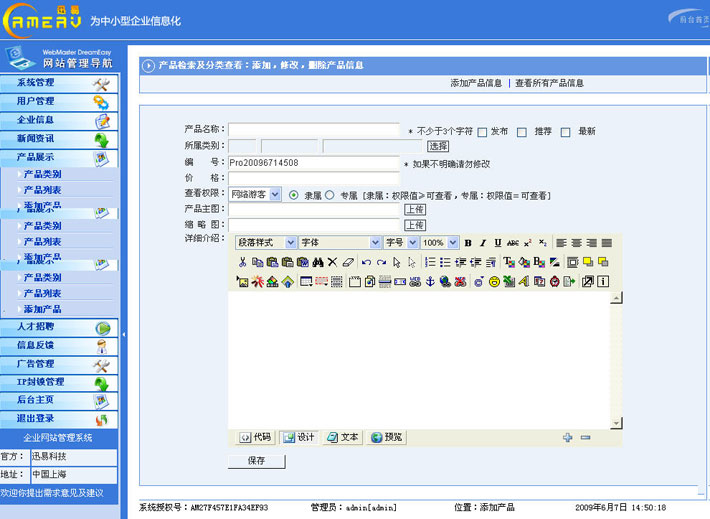Open the 查看所有产品信息 link
Image resolution: width=710 pixels, height=519 pixels.
pyautogui.click(x=549, y=83)
